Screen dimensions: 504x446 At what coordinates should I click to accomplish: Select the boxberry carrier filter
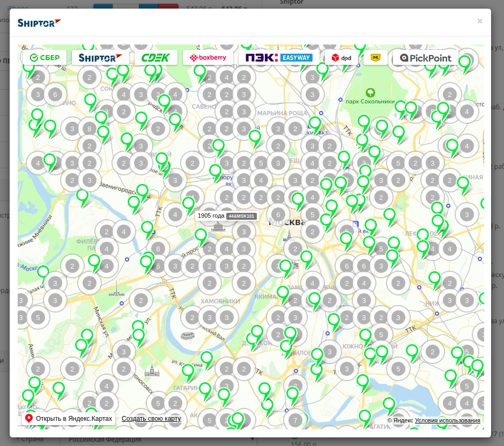point(208,57)
